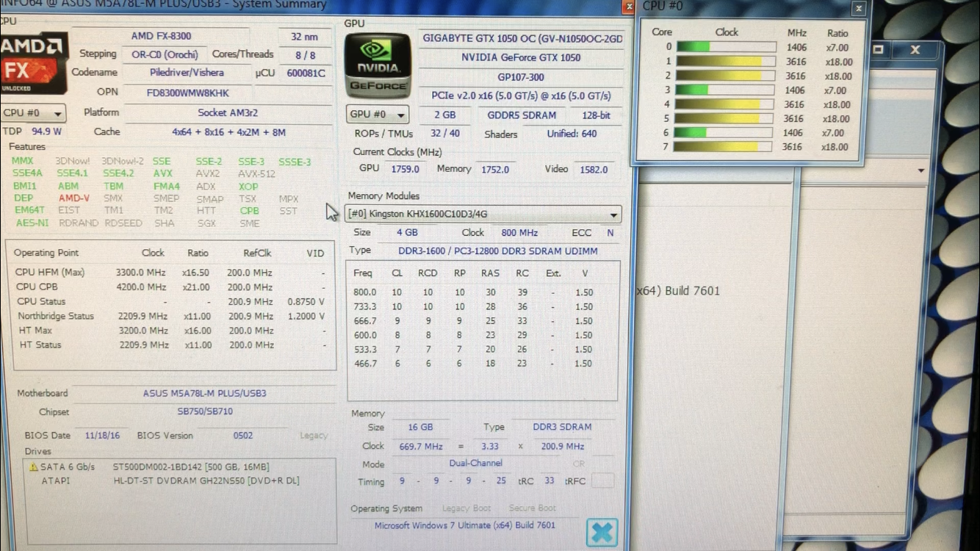Close the System Summary window
The height and width of the screenshot is (551, 980).
(x=628, y=6)
